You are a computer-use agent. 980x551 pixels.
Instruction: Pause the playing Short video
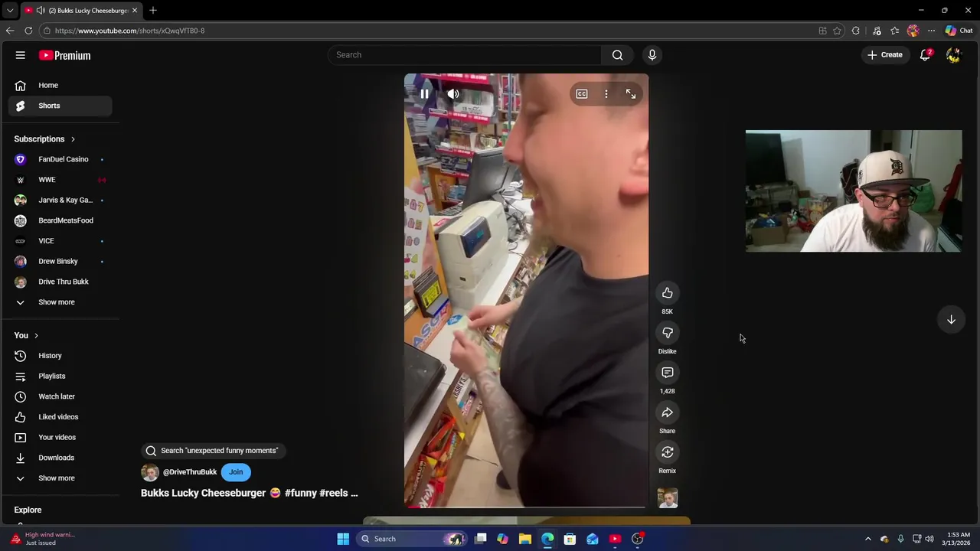point(425,94)
